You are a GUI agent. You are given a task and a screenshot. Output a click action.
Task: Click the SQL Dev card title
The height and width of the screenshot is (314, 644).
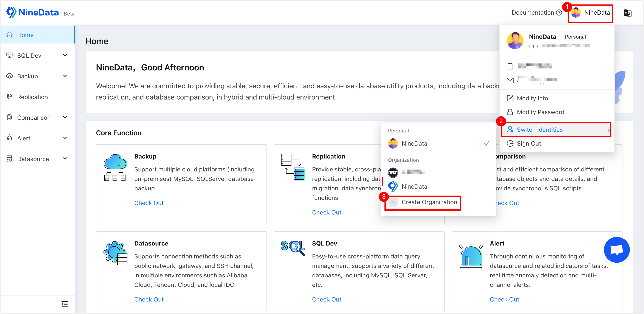[325, 243]
